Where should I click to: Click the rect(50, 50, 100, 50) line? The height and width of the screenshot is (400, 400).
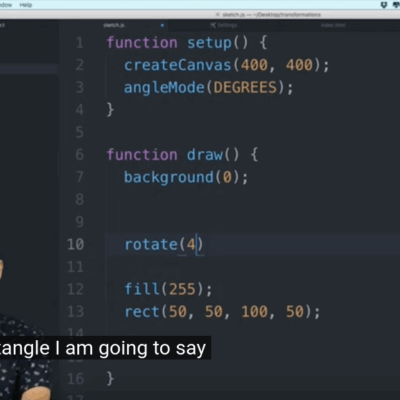[x=222, y=312]
